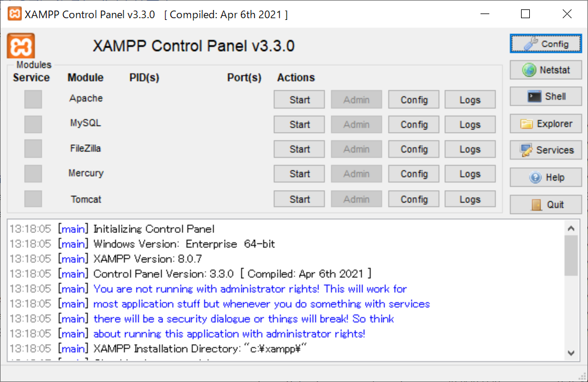Open Explorer folder button
Screen dimensions: 588x382
pyautogui.click(x=546, y=124)
